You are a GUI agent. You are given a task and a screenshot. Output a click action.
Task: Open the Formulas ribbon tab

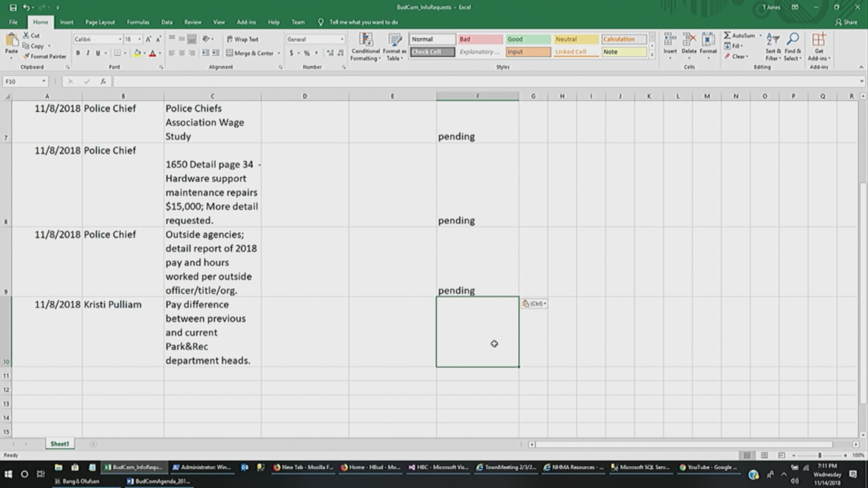(x=138, y=22)
